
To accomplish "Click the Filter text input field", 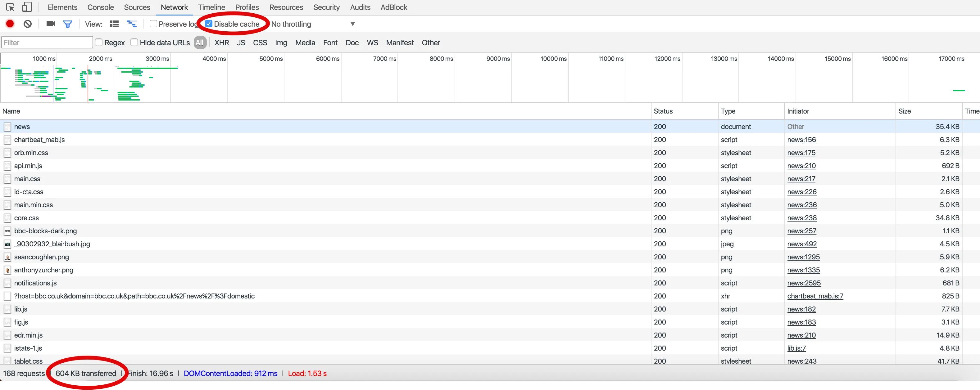I will (47, 43).
